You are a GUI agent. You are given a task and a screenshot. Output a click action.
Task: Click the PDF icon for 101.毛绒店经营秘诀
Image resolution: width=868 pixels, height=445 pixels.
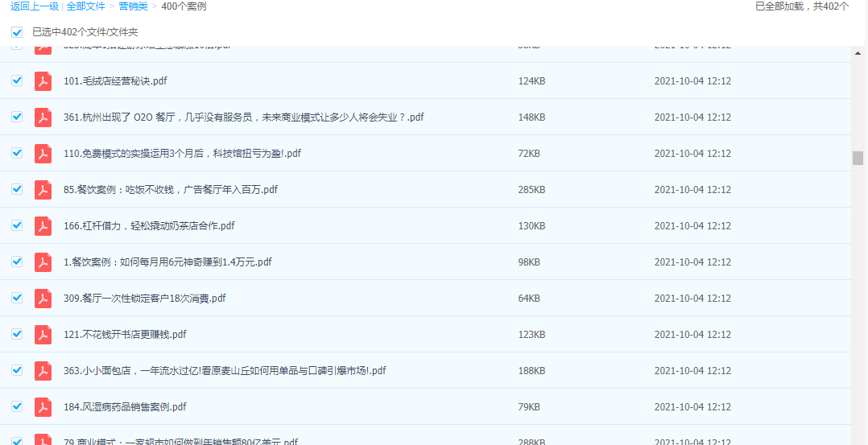point(43,81)
